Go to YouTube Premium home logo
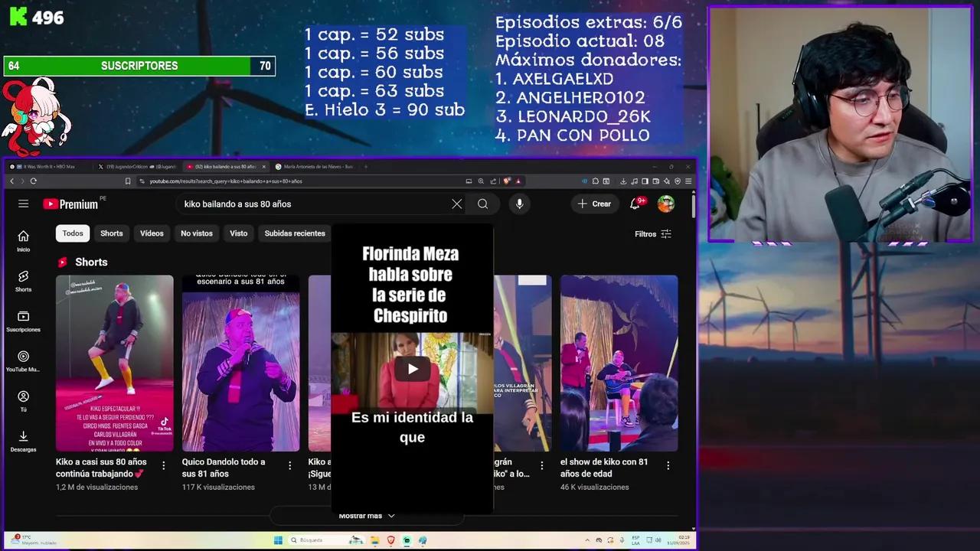The height and width of the screenshot is (551, 980). [x=70, y=204]
